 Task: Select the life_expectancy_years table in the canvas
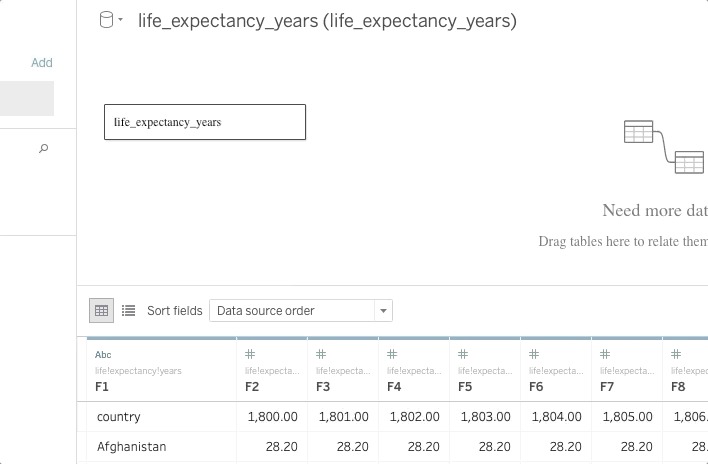(x=205, y=122)
